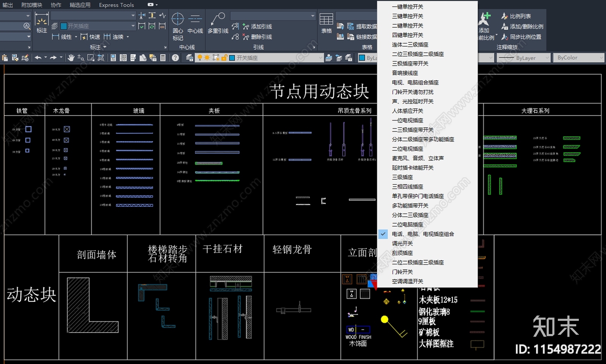This screenshot has width=606, height=364.
Task: Click the 标注 dimension tool icon
Action: tap(42, 23)
